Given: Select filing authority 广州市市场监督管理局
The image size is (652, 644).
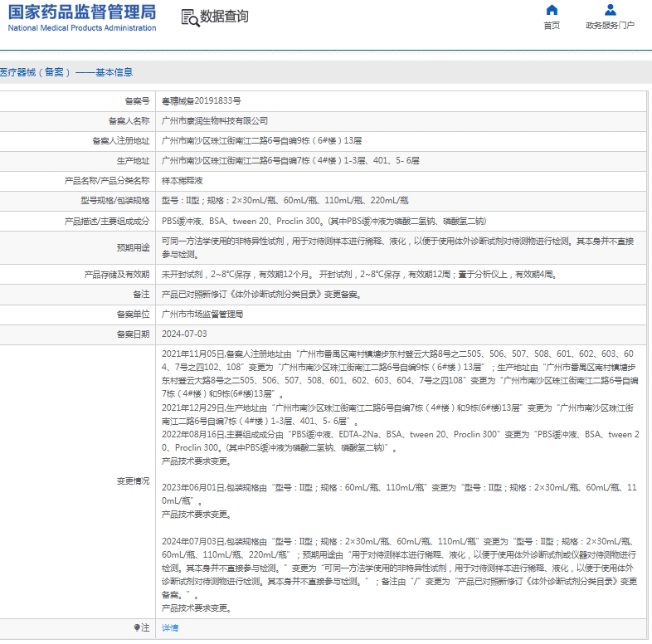Looking at the screenshot, I should (x=202, y=315).
